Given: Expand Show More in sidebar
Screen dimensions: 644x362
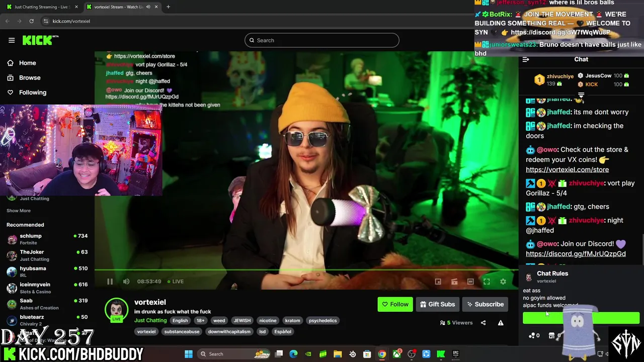Looking at the screenshot, I should (x=19, y=211).
